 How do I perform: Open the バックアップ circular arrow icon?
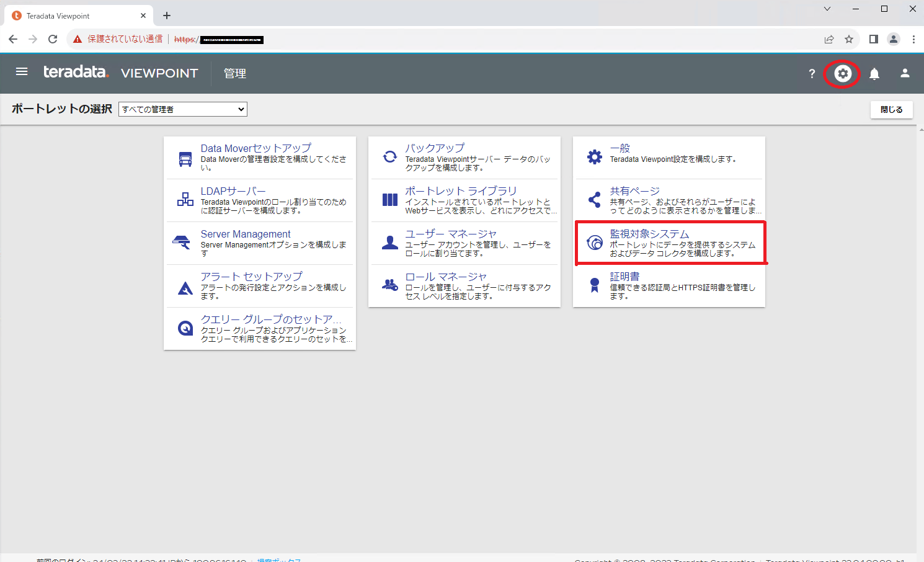point(389,157)
